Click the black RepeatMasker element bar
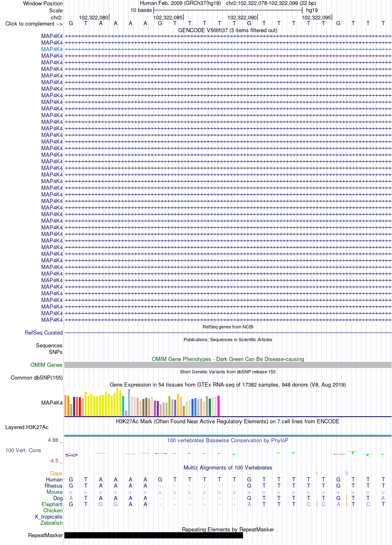Image resolution: width=392 pixels, height=545 pixels. (x=153, y=535)
